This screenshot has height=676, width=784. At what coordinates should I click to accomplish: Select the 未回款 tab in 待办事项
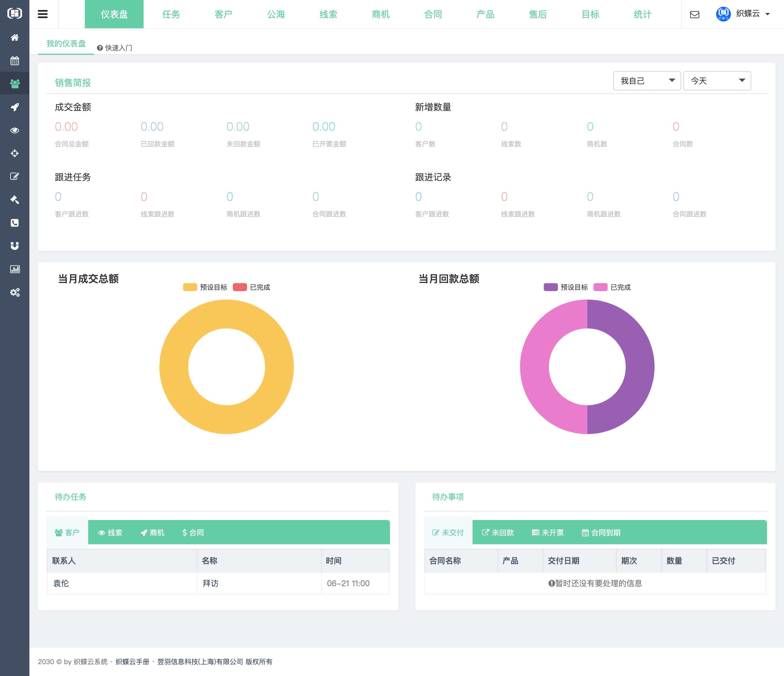pyautogui.click(x=498, y=532)
